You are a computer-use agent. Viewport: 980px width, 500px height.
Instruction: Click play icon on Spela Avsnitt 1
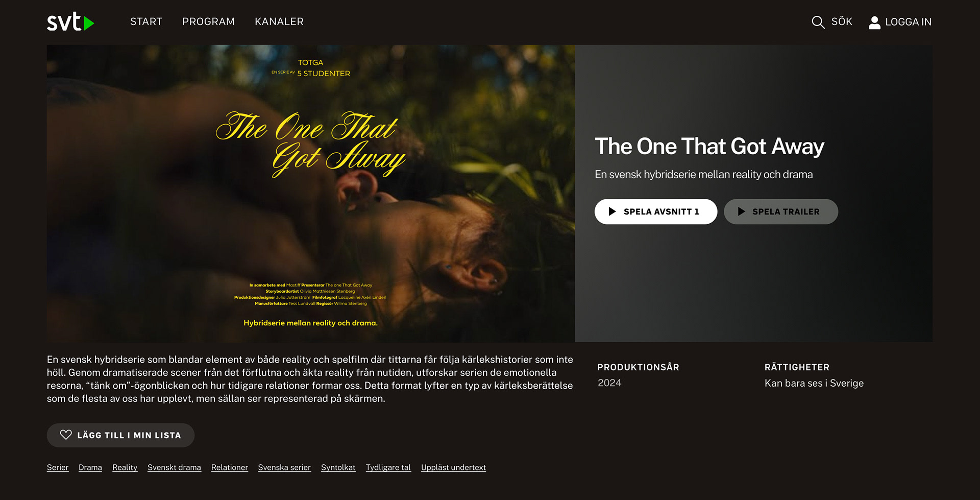pos(612,211)
